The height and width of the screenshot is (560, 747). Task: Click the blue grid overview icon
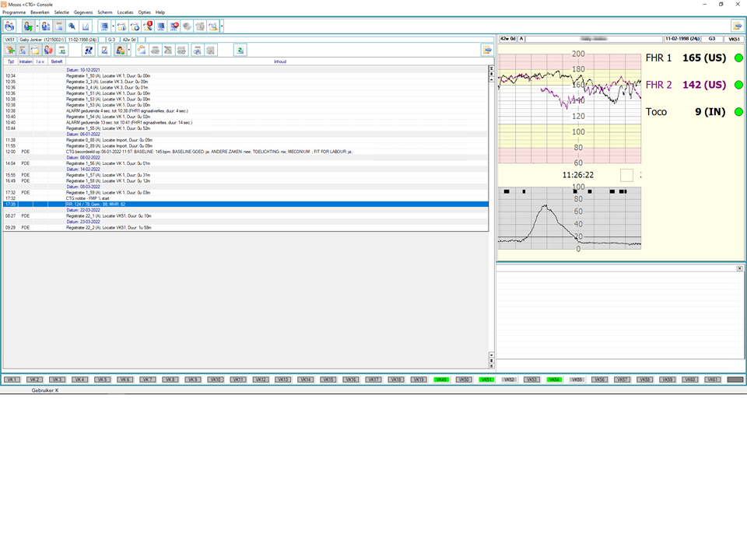[x=161, y=26]
